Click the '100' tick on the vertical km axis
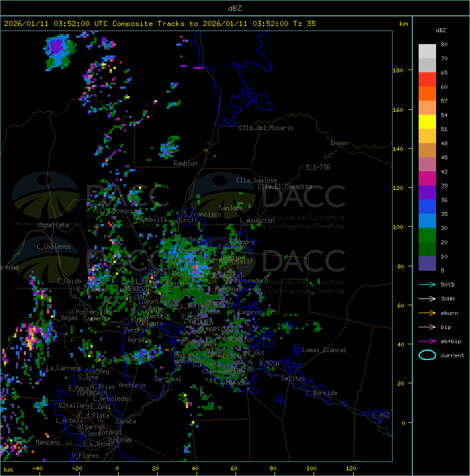 coord(398,227)
